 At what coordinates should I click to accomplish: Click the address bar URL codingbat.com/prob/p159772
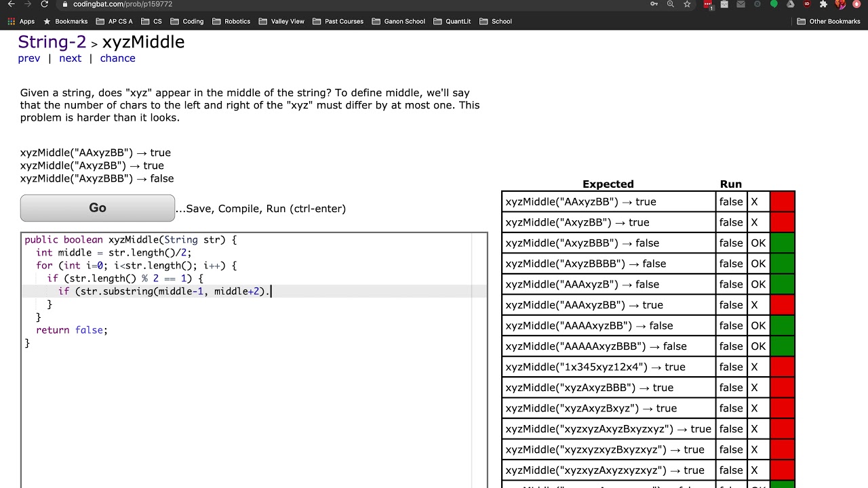pos(123,4)
